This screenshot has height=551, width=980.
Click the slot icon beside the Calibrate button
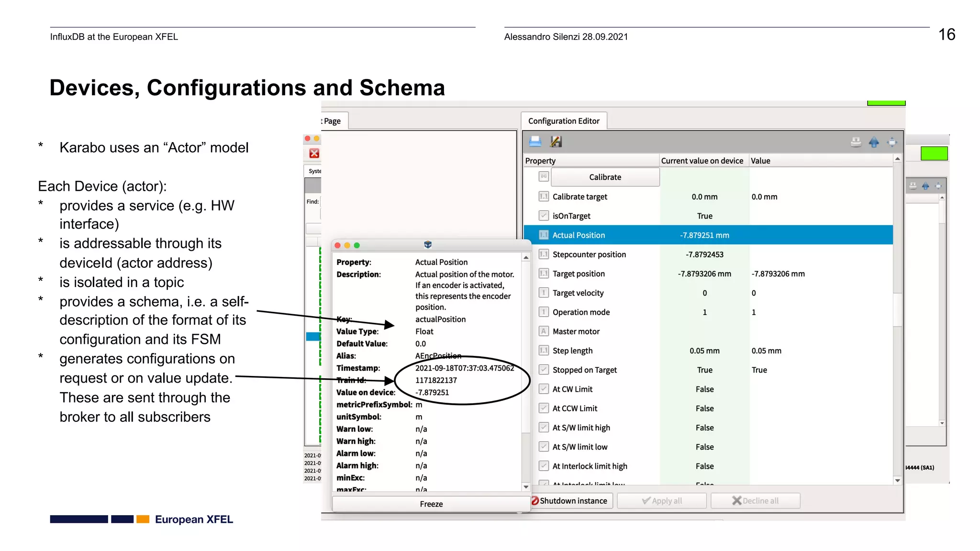[544, 176]
